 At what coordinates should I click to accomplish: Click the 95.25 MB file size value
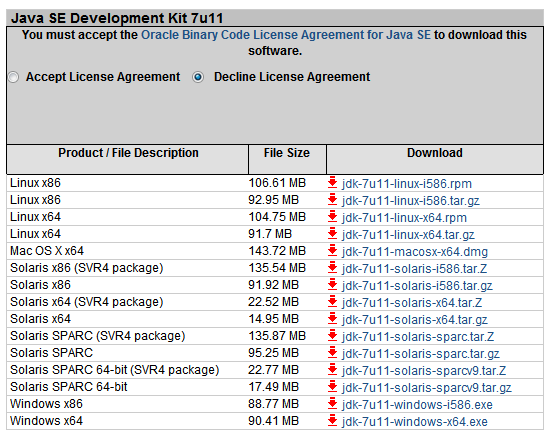click(x=274, y=353)
